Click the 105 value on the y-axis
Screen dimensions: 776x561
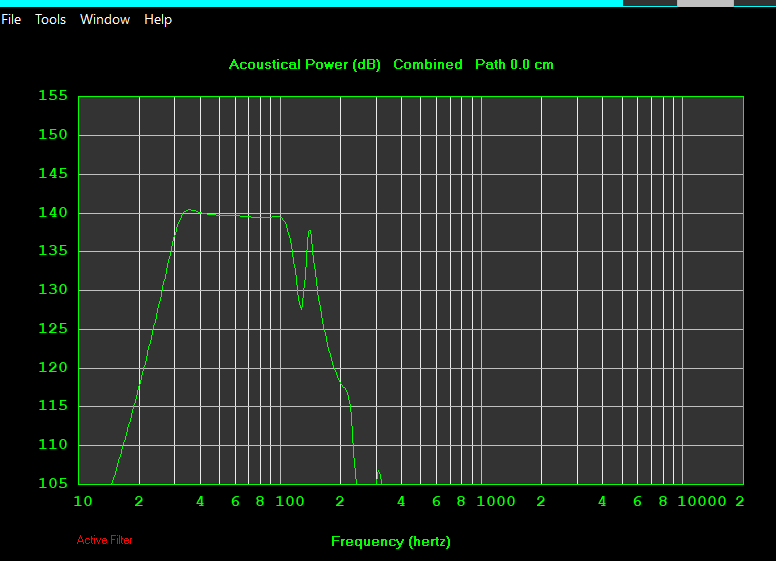[53, 483]
